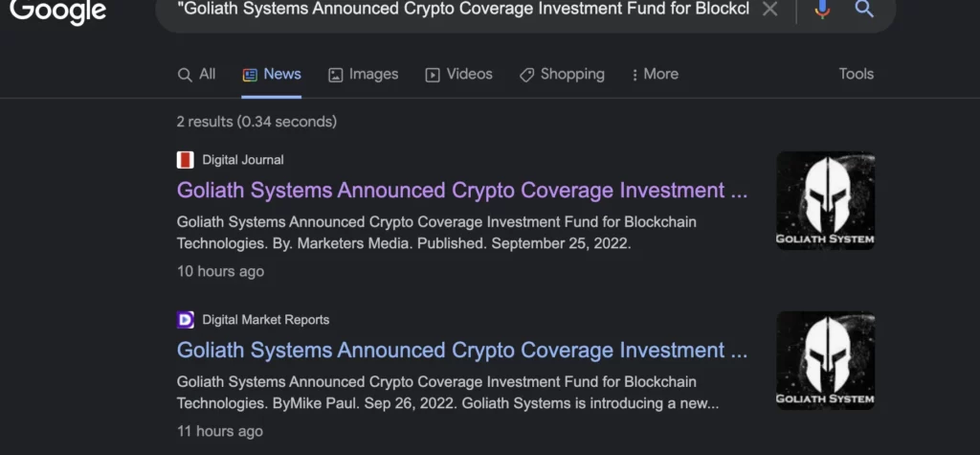This screenshot has width=980, height=455.
Task: Open the Tools filter options
Action: tap(856, 75)
